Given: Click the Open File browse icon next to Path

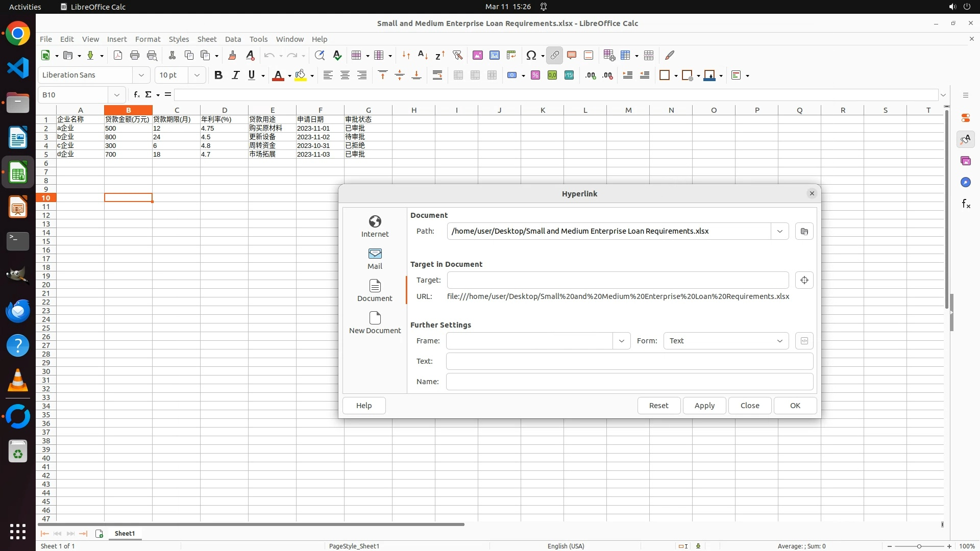Looking at the screenshot, I should click(804, 231).
